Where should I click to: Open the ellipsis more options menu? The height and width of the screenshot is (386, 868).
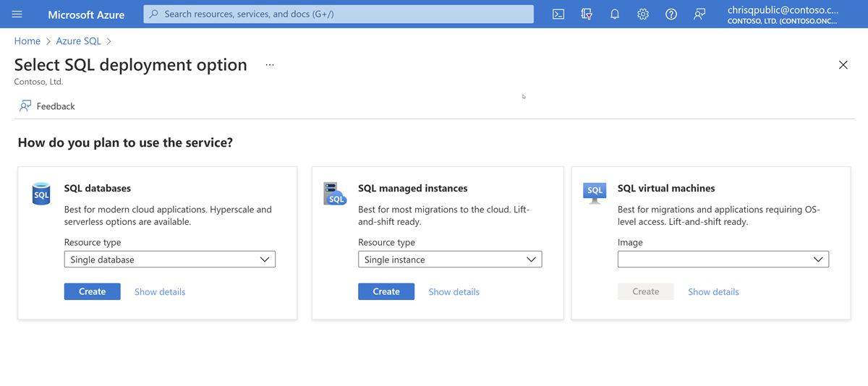[270, 65]
